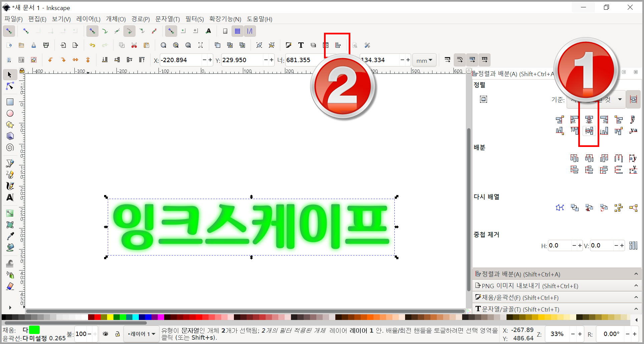Toggle snap to guides button
644x344 pixels.
(250, 31)
